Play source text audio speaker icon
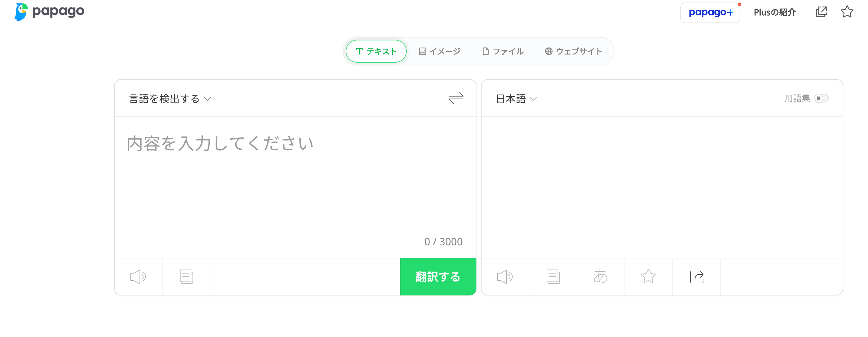 [x=138, y=277]
